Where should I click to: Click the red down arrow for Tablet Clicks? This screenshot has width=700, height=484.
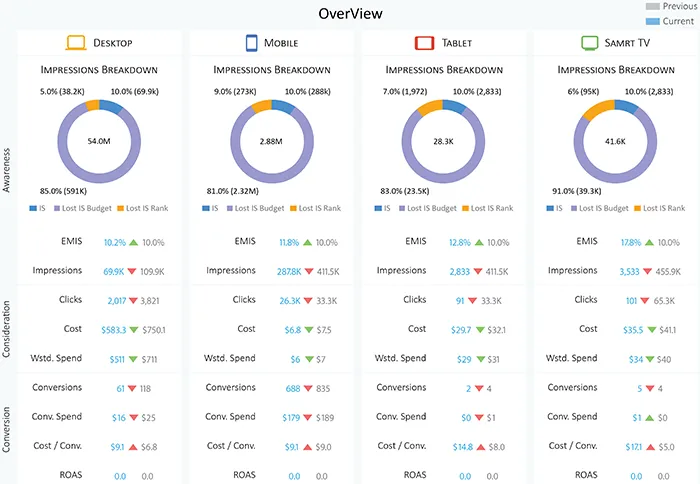[472, 300]
